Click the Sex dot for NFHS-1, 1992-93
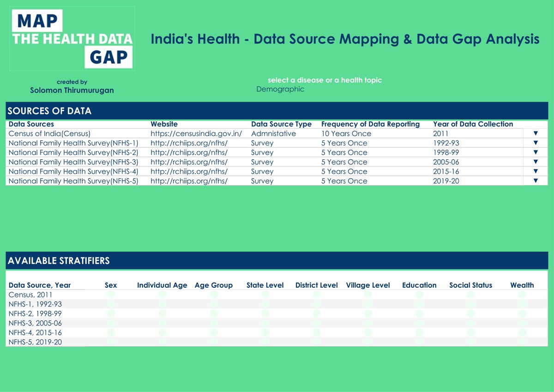This screenshot has height=392, width=554. pos(111,304)
